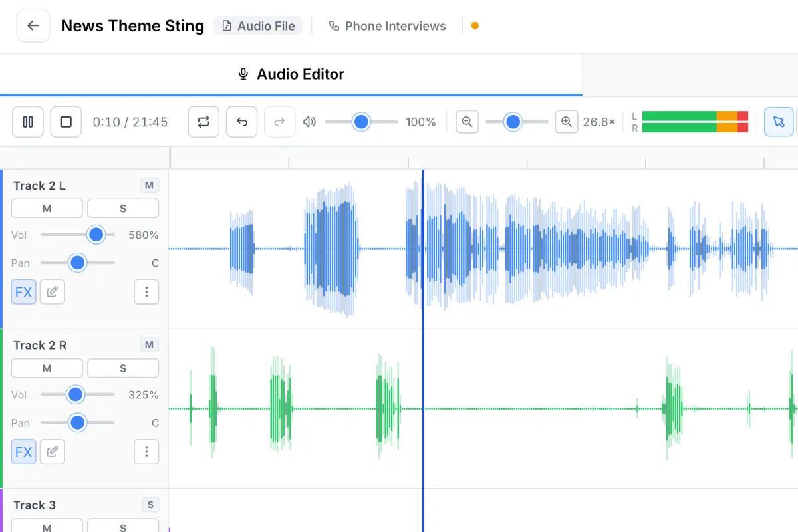Click the S badge on Track 3
The height and width of the screenshot is (532, 798).
tap(150, 505)
